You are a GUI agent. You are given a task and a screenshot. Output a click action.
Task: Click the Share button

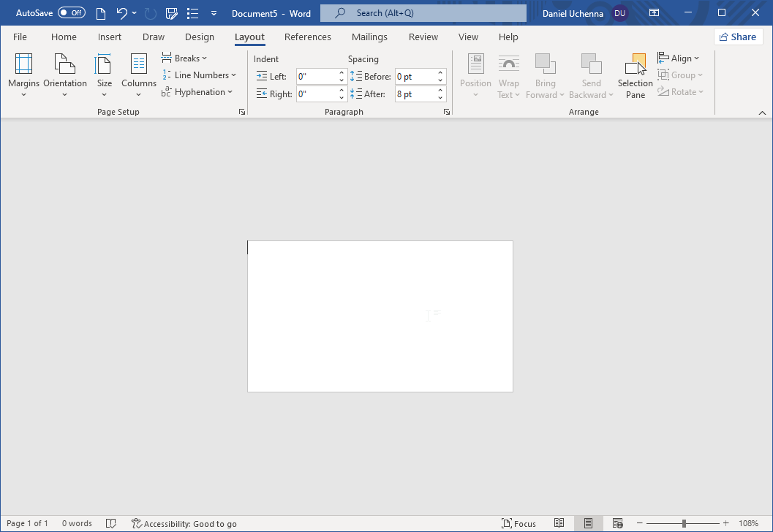[738, 37]
